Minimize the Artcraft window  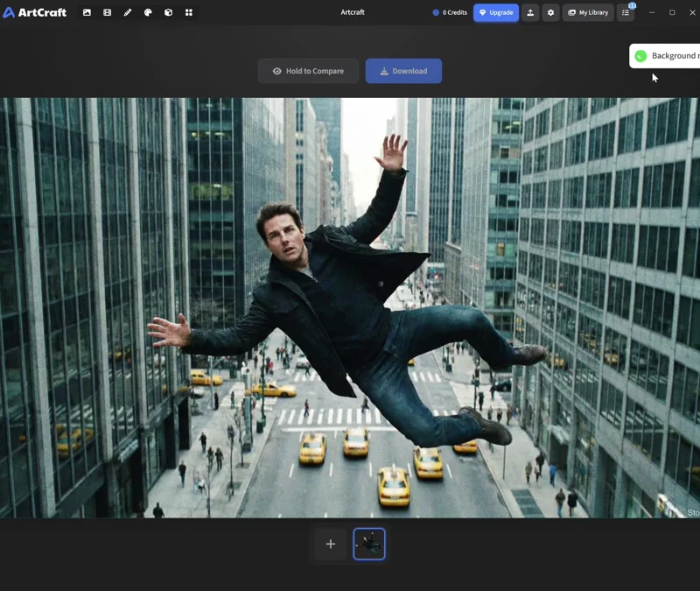click(652, 12)
